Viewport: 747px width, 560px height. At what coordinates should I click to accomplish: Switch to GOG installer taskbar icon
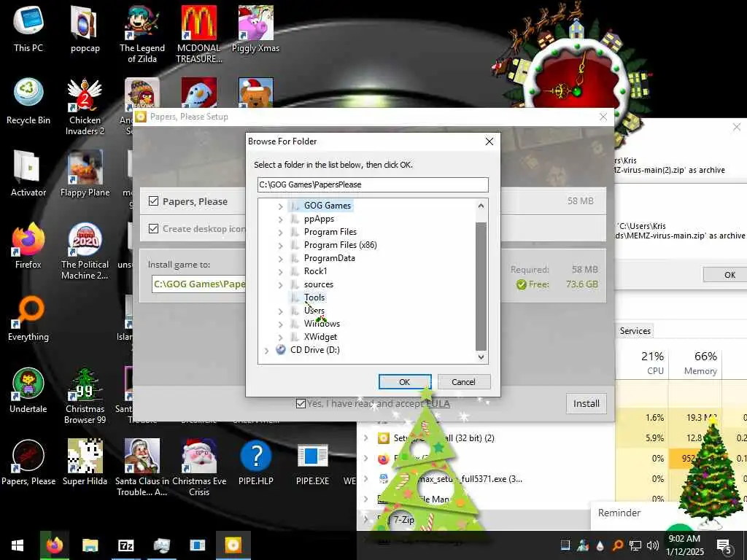[233, 545]
